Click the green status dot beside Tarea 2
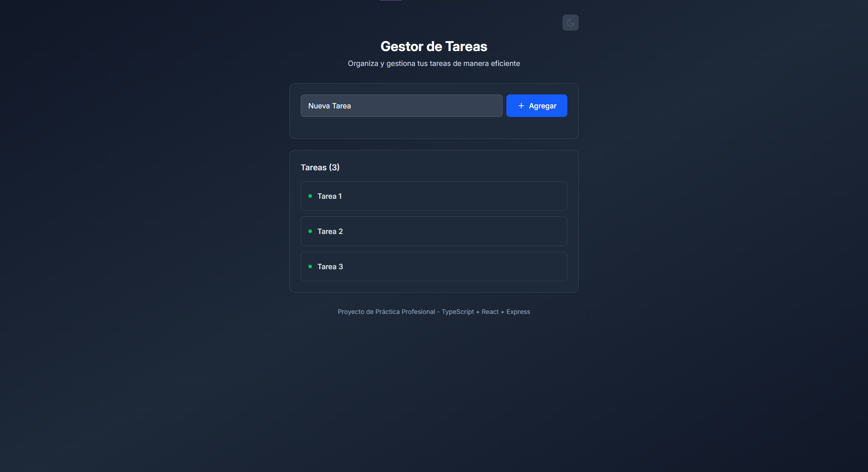 click(x=310, y=231)
